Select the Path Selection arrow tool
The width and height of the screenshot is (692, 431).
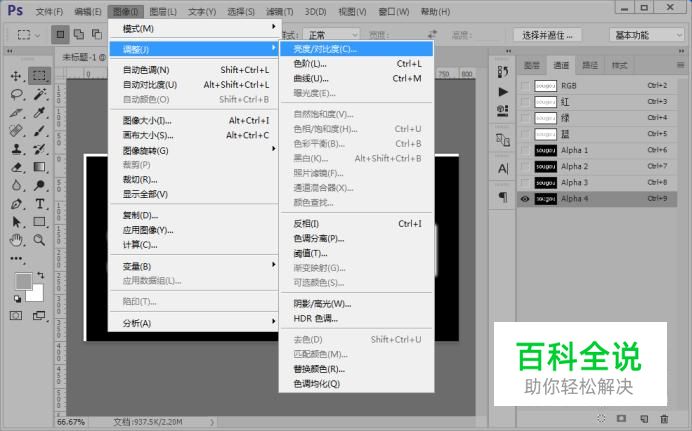(16, 222)
